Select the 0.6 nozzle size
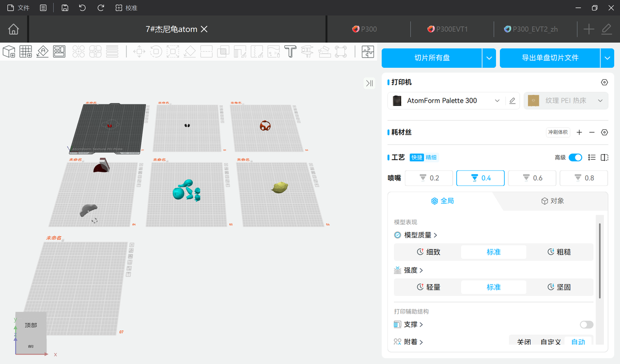The width and height of the screenshot is (620, 364). coord(532,178)
